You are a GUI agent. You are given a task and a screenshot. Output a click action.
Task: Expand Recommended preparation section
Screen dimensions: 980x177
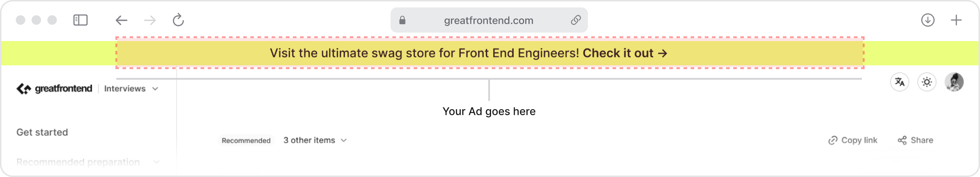[88, 162]
